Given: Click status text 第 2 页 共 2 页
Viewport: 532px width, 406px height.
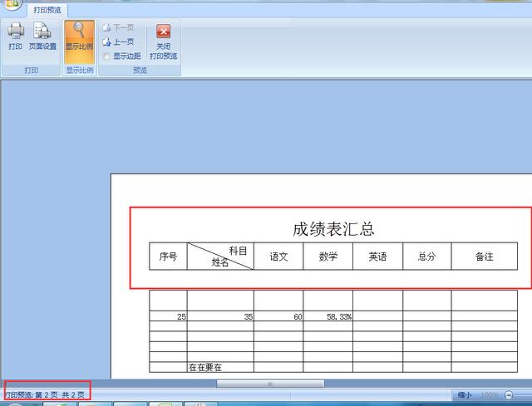Looking at the screenshot, I should [x=59, y=395].
